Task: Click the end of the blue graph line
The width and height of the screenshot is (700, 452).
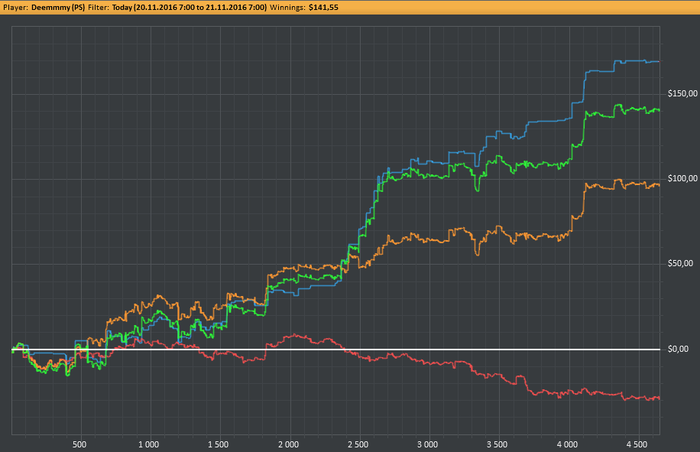Action: (x=658, y=62)
